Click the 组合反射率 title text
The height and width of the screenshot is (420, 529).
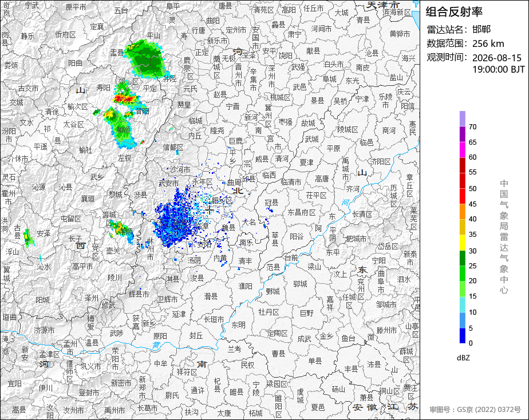point(454,12)
